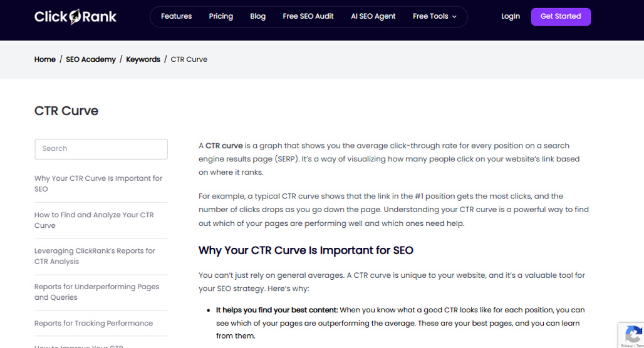Image resolution: width=644 pixels, height=348 pixels.
Task: Click the reCAPTCHA badge icon
Action: [x=633, y=334]
